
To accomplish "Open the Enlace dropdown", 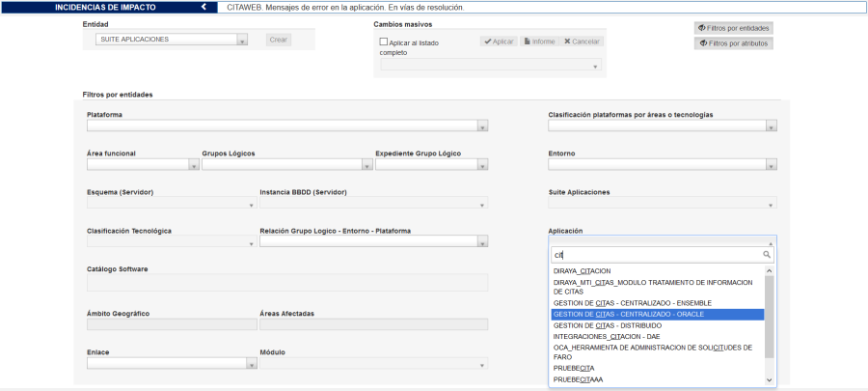I will [172, 363].
